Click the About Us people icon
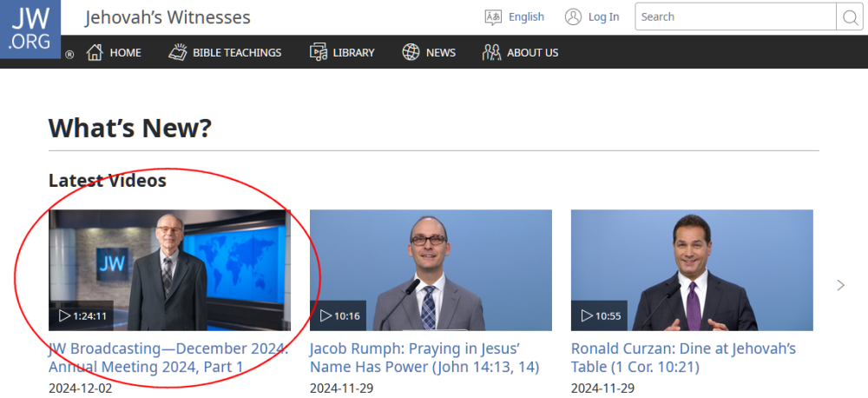Viewport: 868px width, 398px height. pos(492,52)
